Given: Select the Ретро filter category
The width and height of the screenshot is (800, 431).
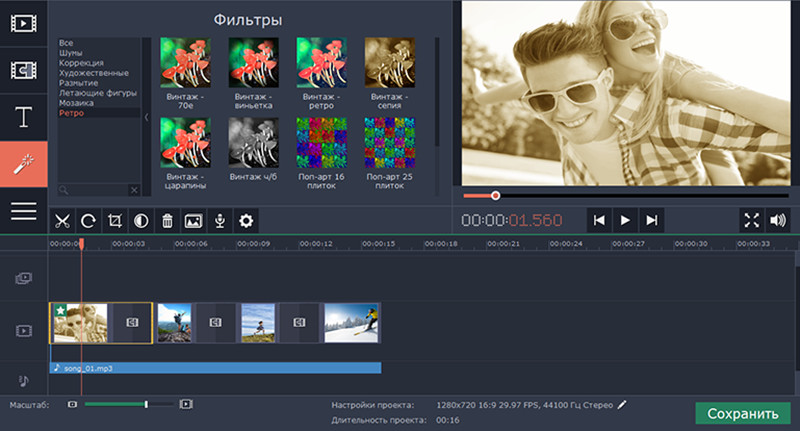Looking at the screenshot, I should pos(72,113).
